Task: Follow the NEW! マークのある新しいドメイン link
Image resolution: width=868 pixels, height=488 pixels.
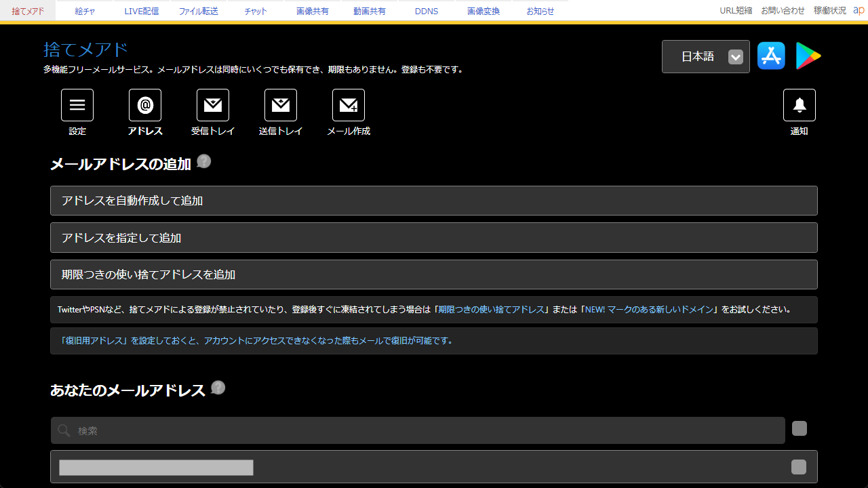Action: [649, 310]
